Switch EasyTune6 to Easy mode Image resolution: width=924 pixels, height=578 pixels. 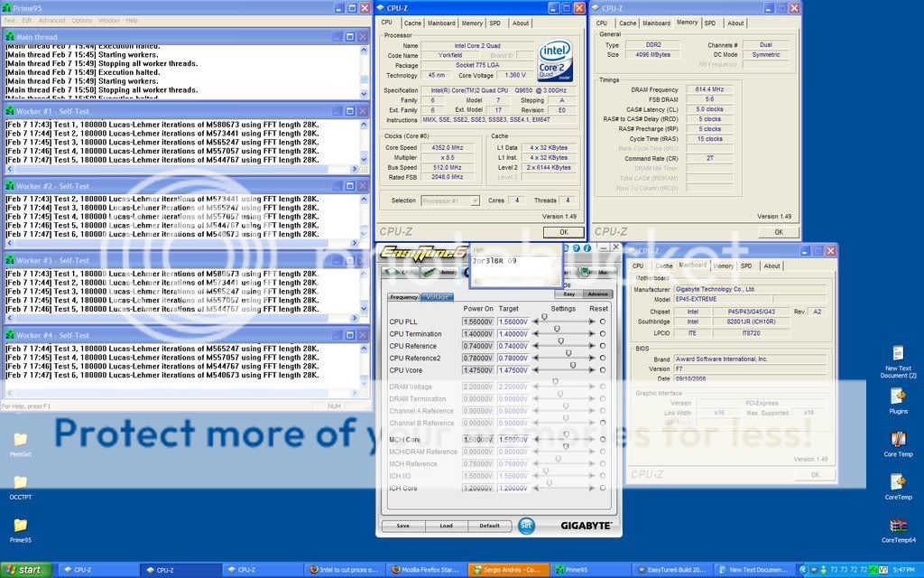(x=568, y=294)
